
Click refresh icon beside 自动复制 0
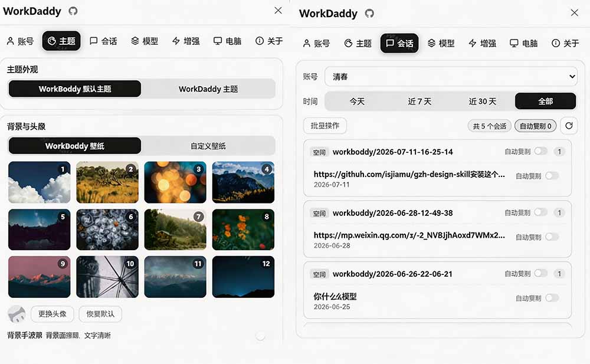click(x=569, y=126)
